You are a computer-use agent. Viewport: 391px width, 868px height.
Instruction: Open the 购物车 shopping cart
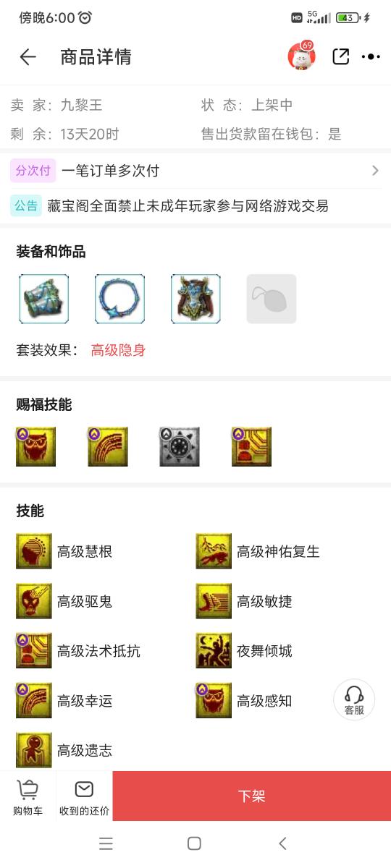(x=28, y=797)
